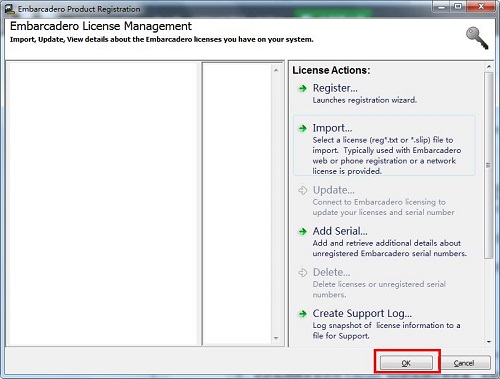
Task: Choose Import... to load a license file
Action: click(332, 128)
